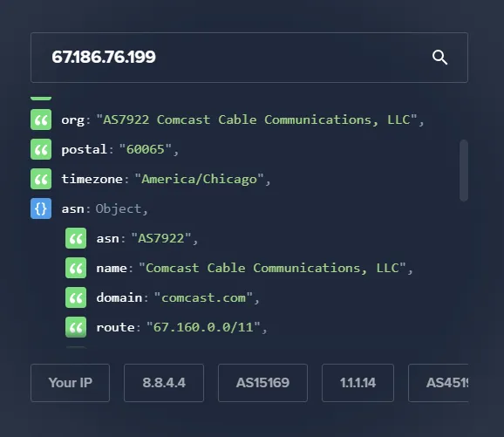Select the America/Chicago timezone value
Viewport: 504px width, 437px height.
(200, 179)
